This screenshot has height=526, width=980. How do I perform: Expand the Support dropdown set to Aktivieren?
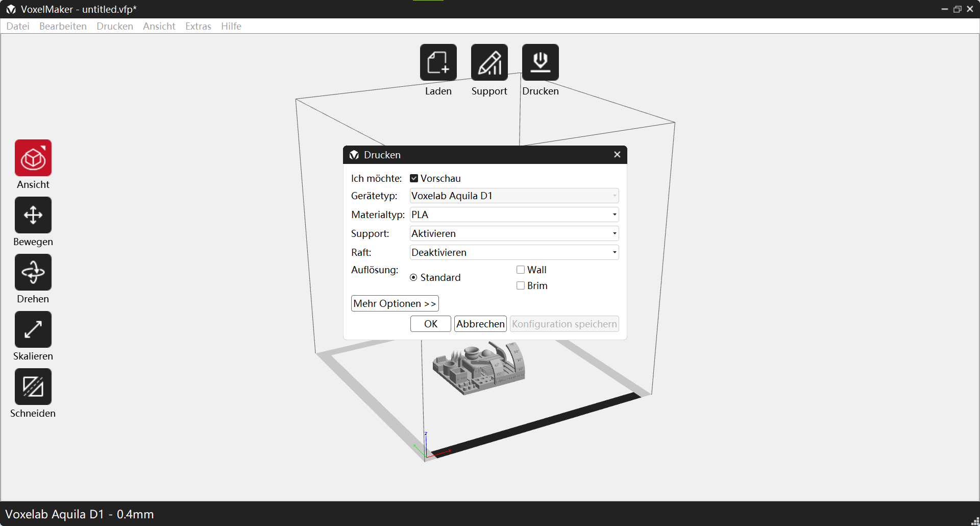(x=514, y=233)
